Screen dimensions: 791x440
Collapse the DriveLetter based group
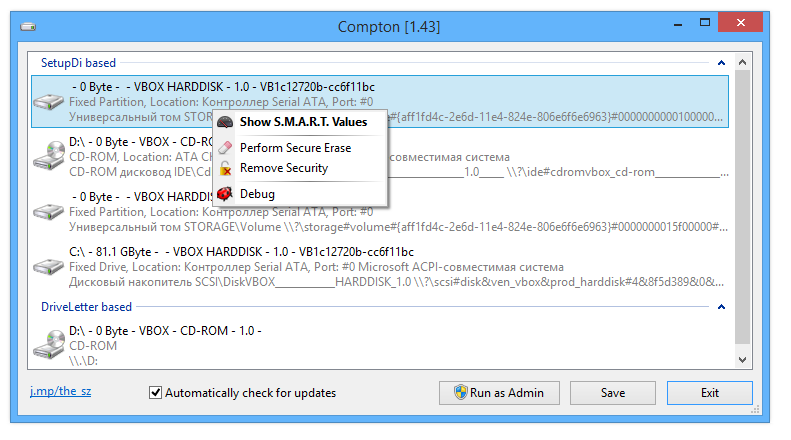721,307
